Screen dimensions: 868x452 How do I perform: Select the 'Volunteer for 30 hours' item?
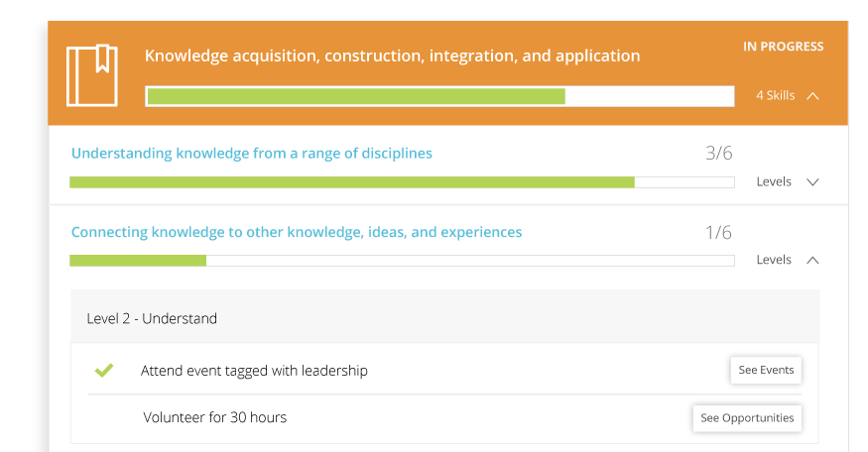pyautogui.click(x=214, y=417)
